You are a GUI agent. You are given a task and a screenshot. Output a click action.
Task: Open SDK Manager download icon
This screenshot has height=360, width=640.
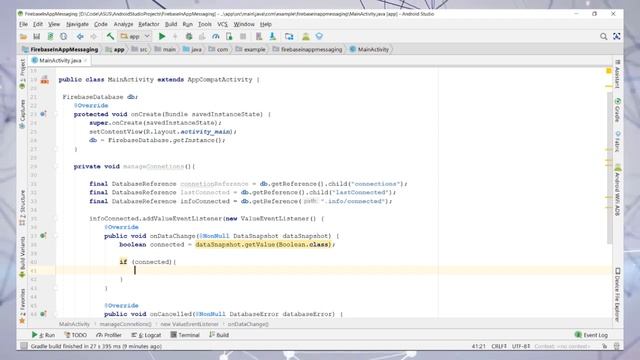273,36
